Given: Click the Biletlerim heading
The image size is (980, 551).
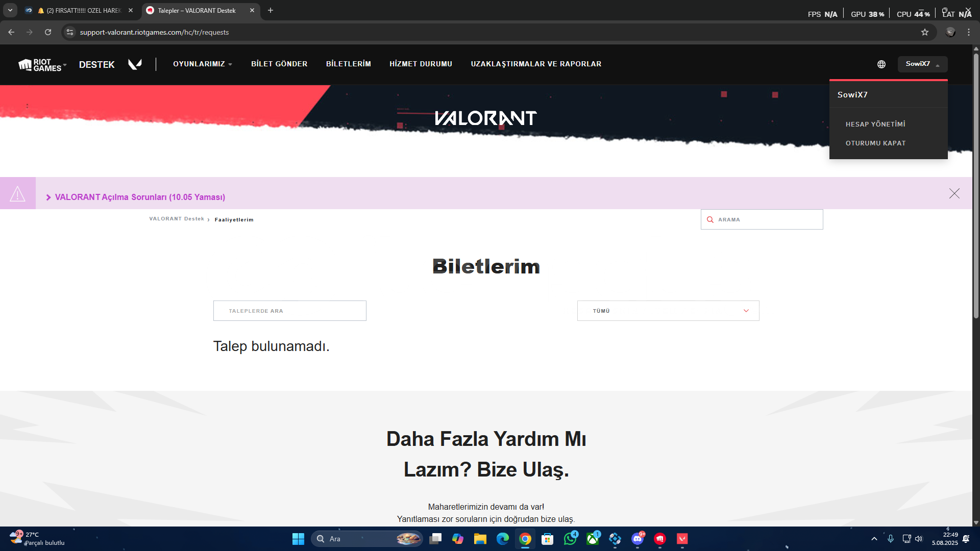Looking at the screenshot, I should tap(486, 267).
